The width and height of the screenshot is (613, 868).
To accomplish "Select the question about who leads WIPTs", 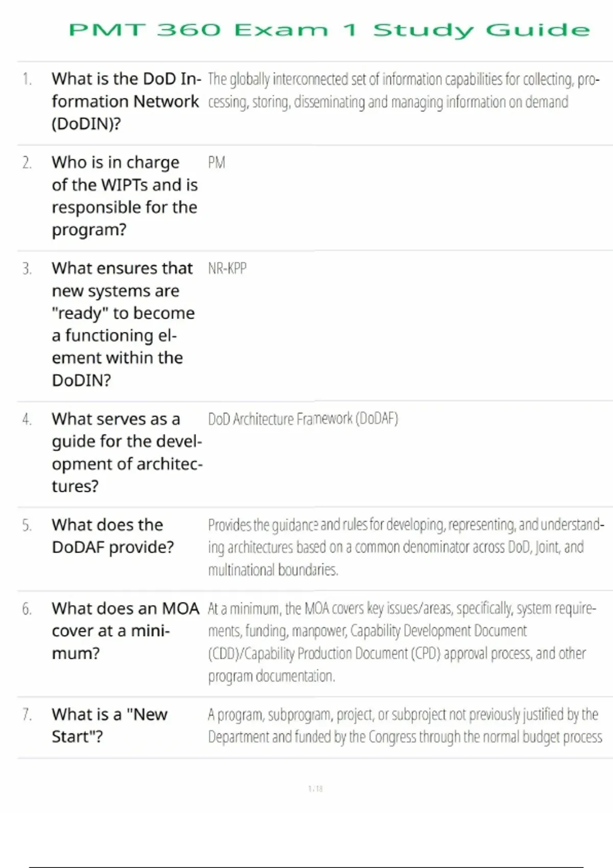I will coord(124,196).
